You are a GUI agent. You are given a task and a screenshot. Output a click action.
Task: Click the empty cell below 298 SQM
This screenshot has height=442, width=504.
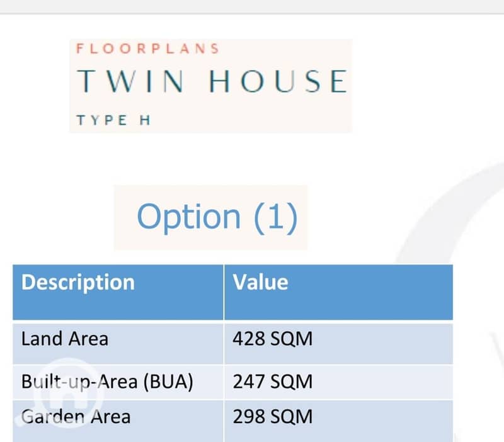338,436
